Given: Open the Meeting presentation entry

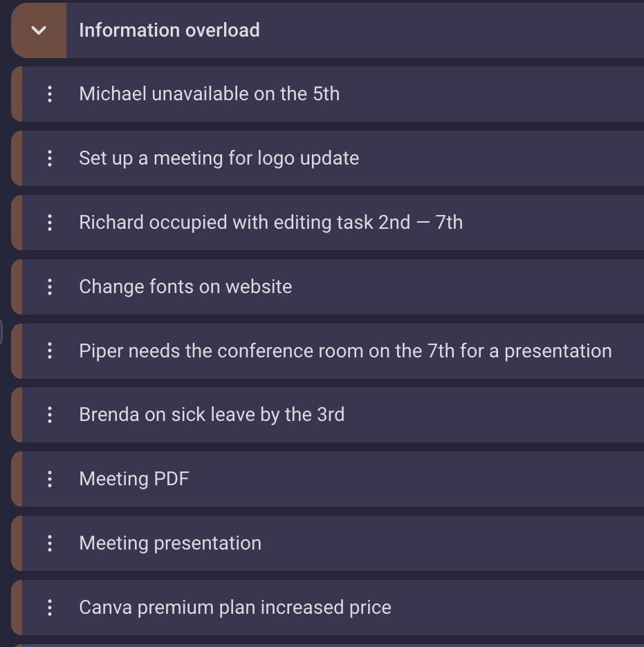Looking at the screenshot, I should coord(170,543).
